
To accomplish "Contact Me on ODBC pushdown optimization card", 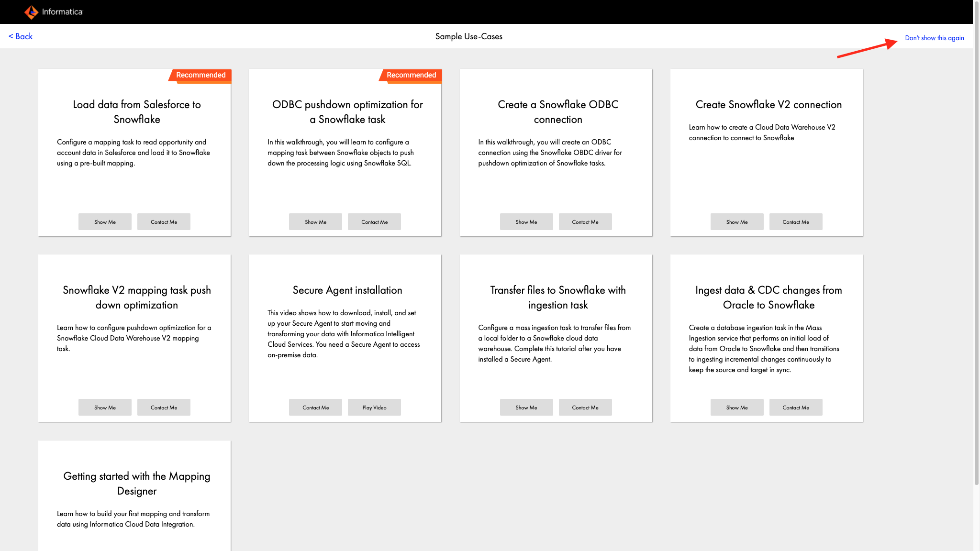I will 374,222.
